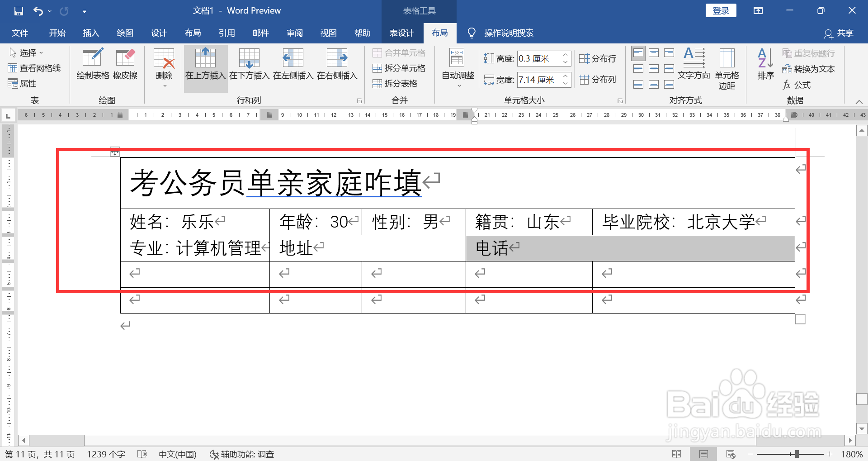The image size is (868, 461).
Task: Split cells with 拆分单元格
Action: coord(400,68)
